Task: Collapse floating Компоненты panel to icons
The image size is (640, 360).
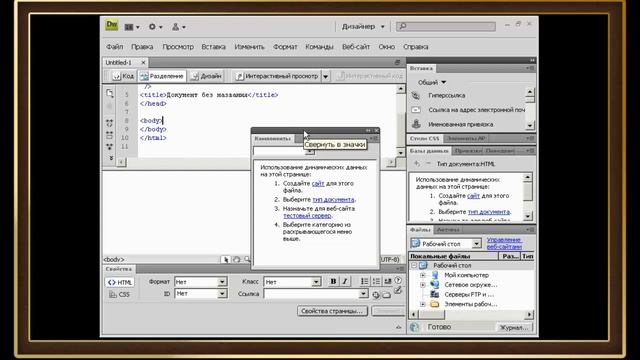Action: coord(368,131)
